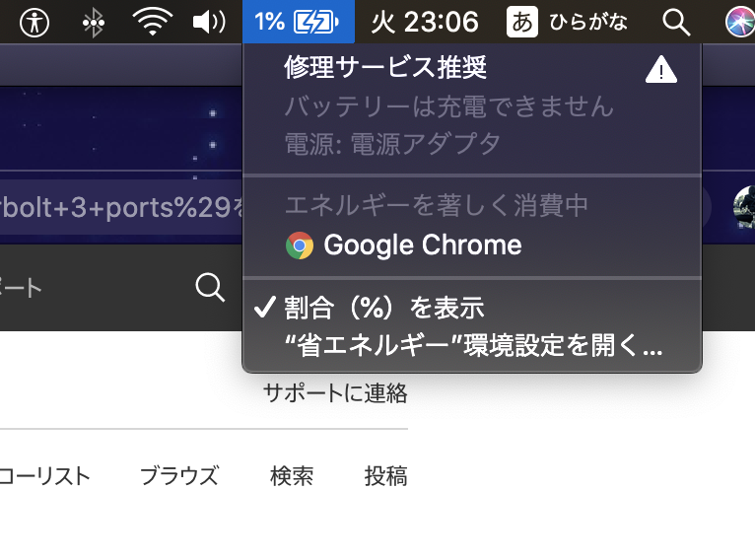Open Spotlight search from the menu bar
755x560 pixels.
pyautogui.click(x=675, y=22)
